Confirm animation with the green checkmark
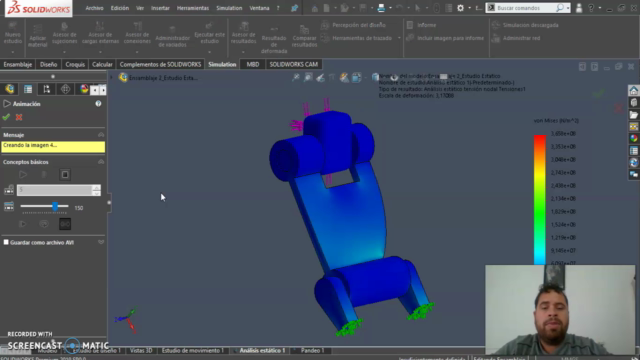This screenshot has width=640, height=360. [6, 117]
